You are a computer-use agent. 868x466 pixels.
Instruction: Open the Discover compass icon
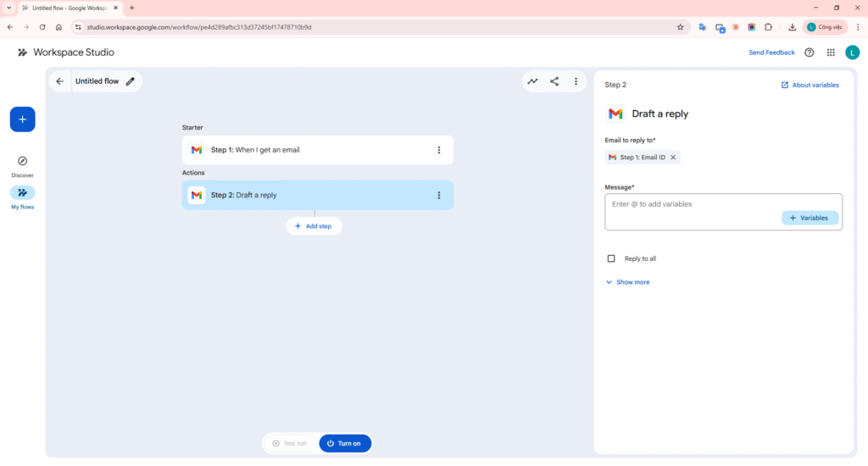pos(23,161)
